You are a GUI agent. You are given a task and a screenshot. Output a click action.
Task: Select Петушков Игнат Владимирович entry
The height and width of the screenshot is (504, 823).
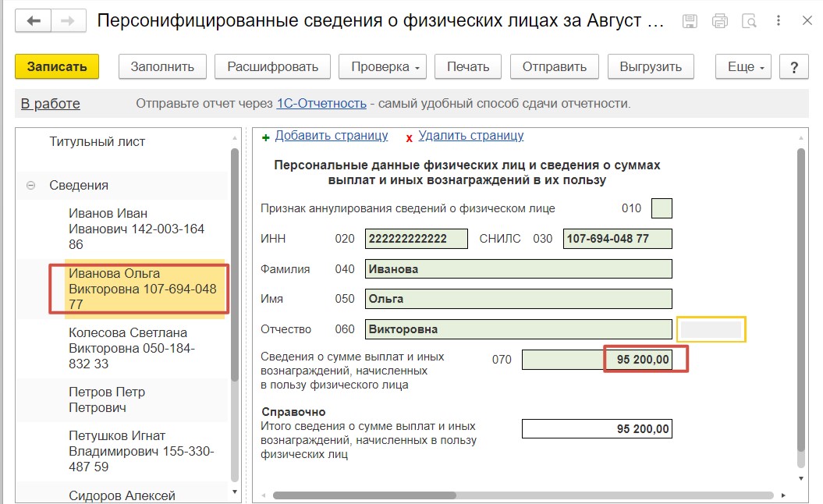tap(141, 451)
